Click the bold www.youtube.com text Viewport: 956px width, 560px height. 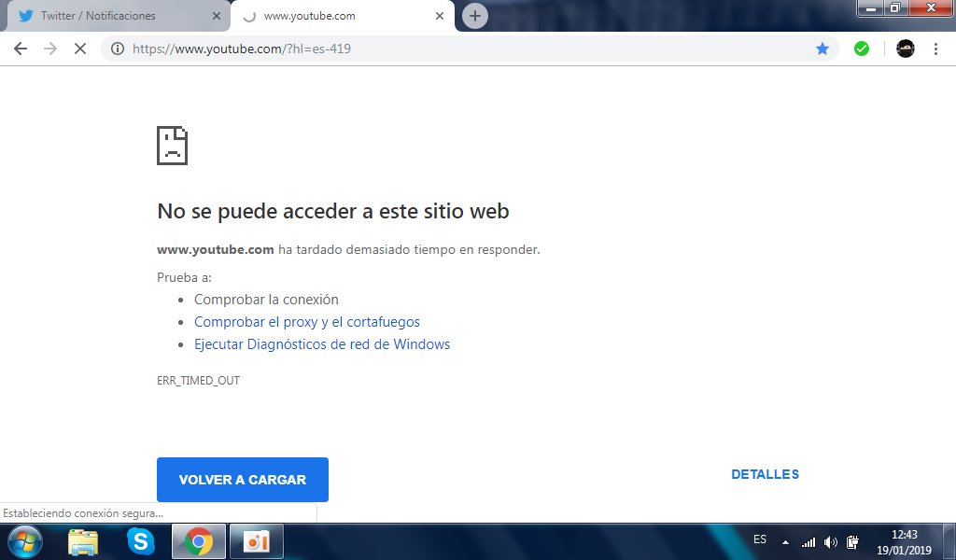pos(216,249)
